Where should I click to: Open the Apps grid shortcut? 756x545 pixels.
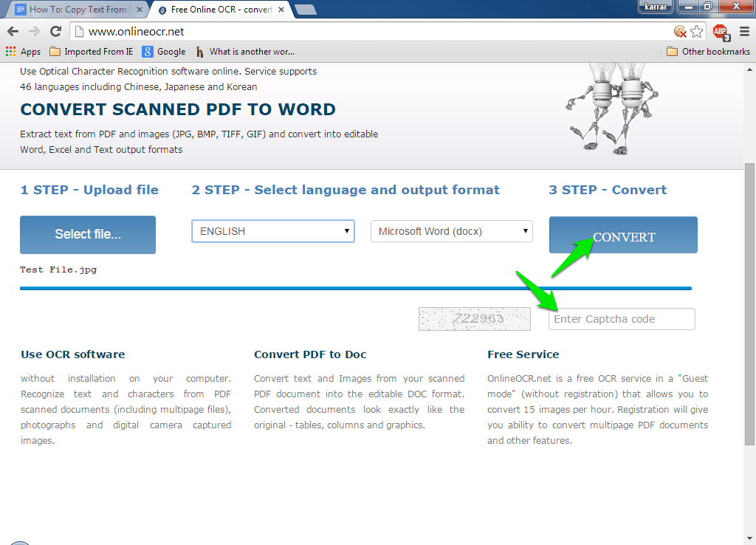(x=23, y=52)
